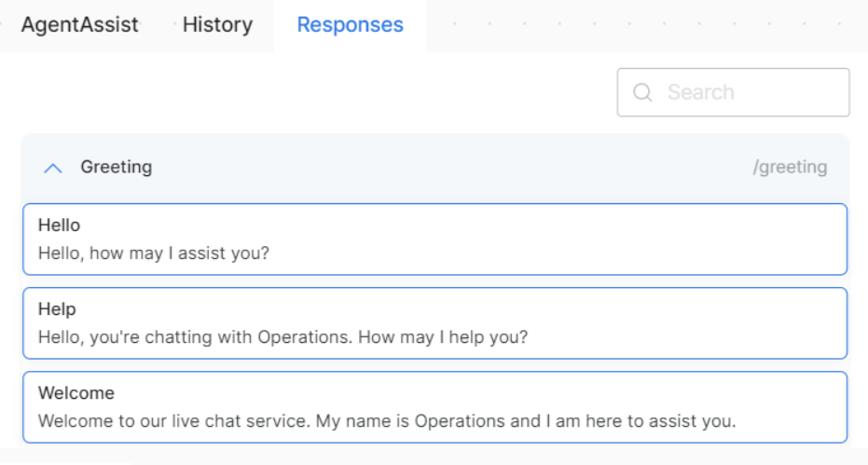Click the 'Hello, how may I assist you?' text
This screenshot has height=465, width=868.
(x=153, y=253)
